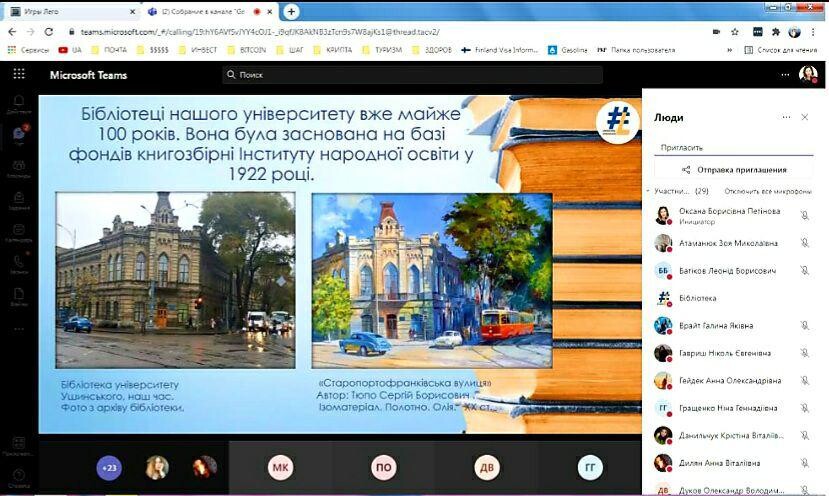Click muted mic icon for Дилян Анна Віталіївна

804,463
